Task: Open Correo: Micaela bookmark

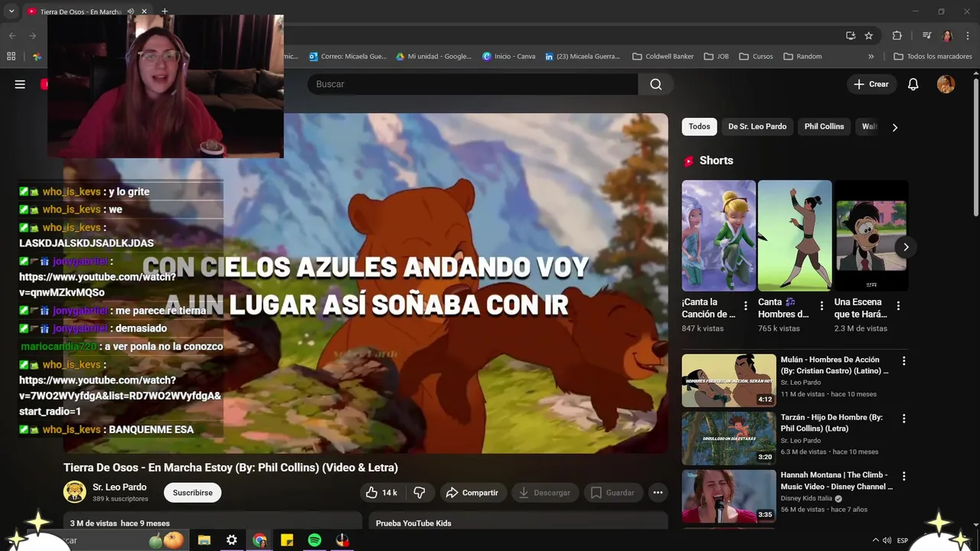Action: 348,57
